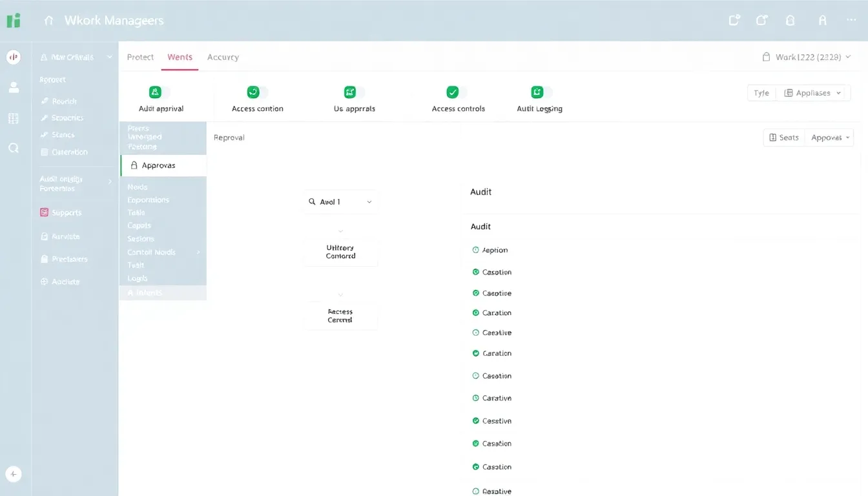
Task: Click the Access controls checkmark icon
Action: pyautogui.click(x=453, y=92)
